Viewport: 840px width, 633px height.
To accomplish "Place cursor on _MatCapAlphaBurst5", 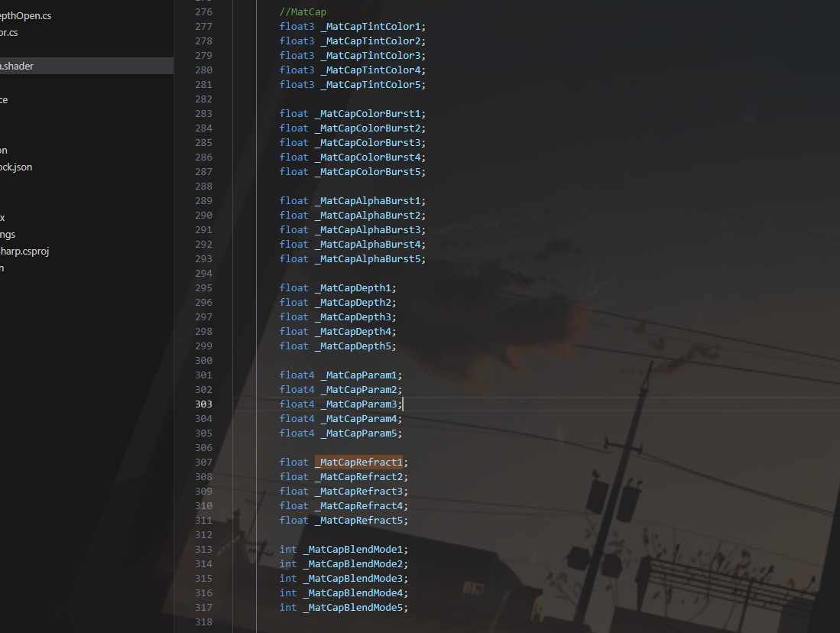I will click(368, 259).
